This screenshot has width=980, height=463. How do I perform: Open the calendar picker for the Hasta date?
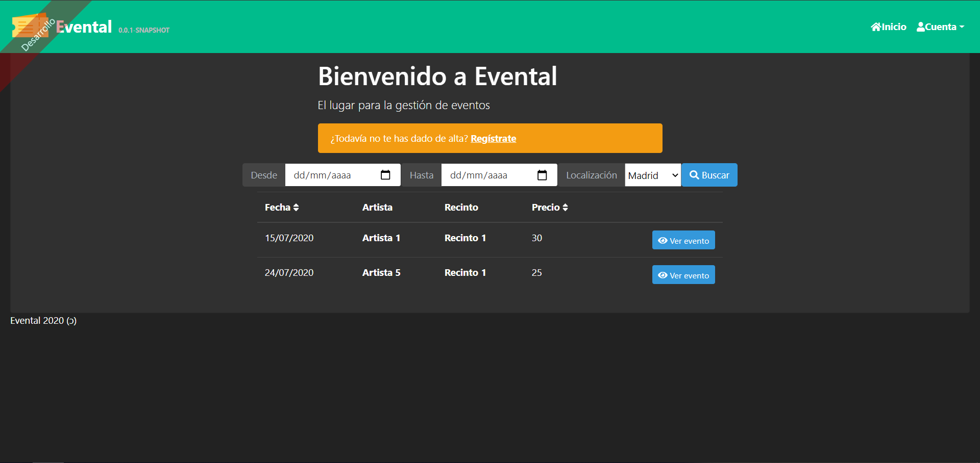pos(542,175)
